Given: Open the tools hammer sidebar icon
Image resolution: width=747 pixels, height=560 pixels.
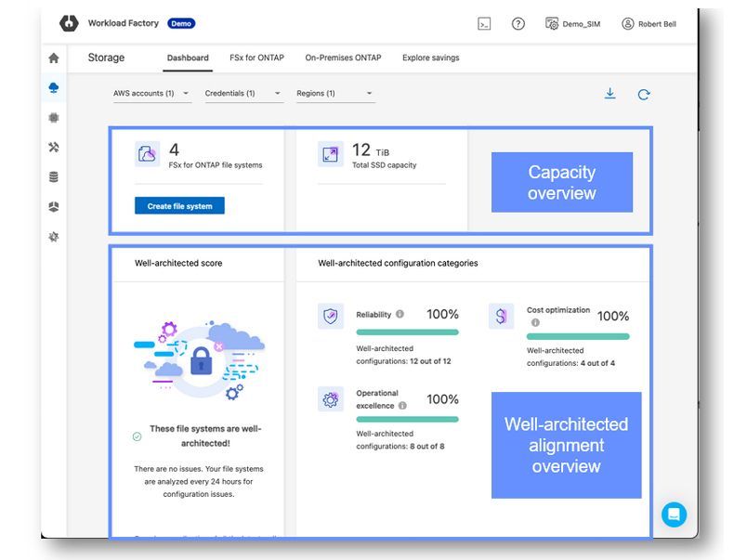Looking at the screenshot, I should (54, 147).
